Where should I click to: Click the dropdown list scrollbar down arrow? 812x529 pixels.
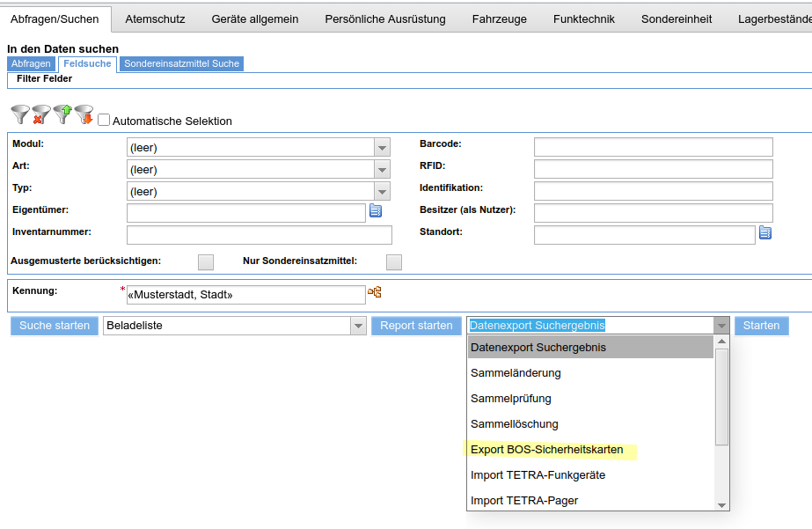(722, 505)
